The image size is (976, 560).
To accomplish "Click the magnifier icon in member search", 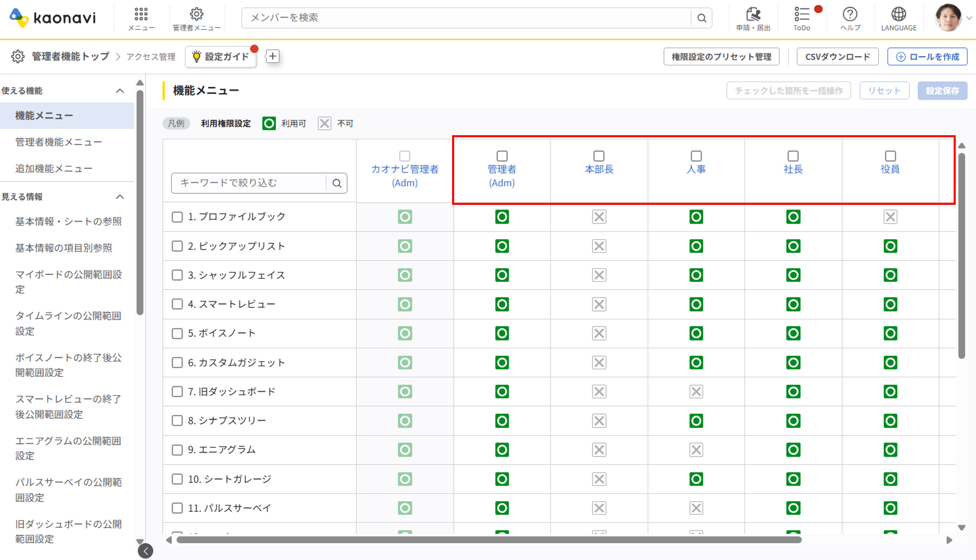I will pos(702,18).
